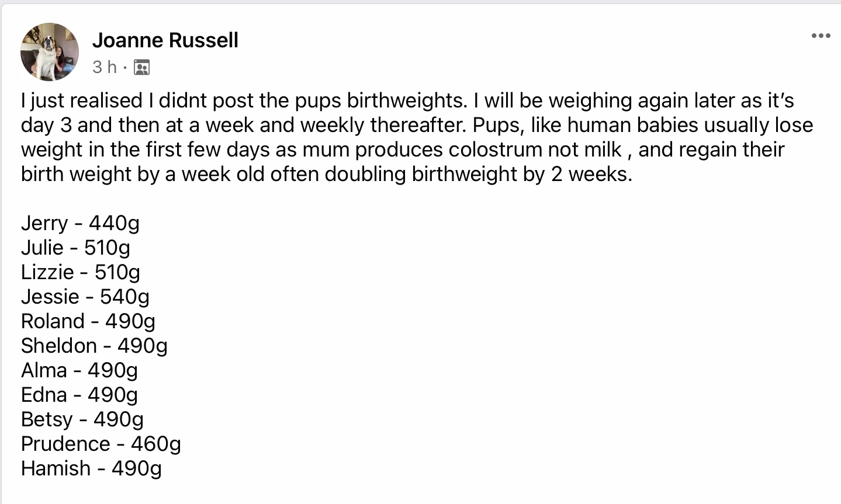Click the group audience icon beside timestamp
Viewport: 841px width, 504px height.
(x=141, y=68)
